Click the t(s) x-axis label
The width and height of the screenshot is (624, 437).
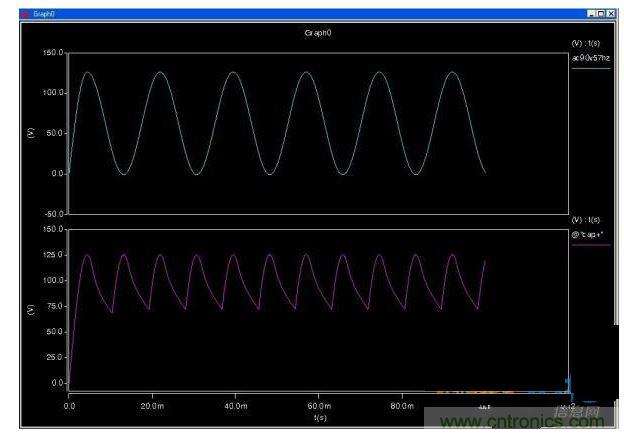(x=317, y=418)
